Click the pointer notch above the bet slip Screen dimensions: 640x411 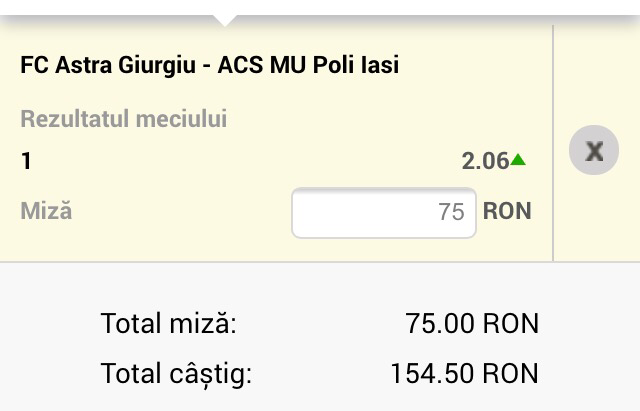coord(226,18)
